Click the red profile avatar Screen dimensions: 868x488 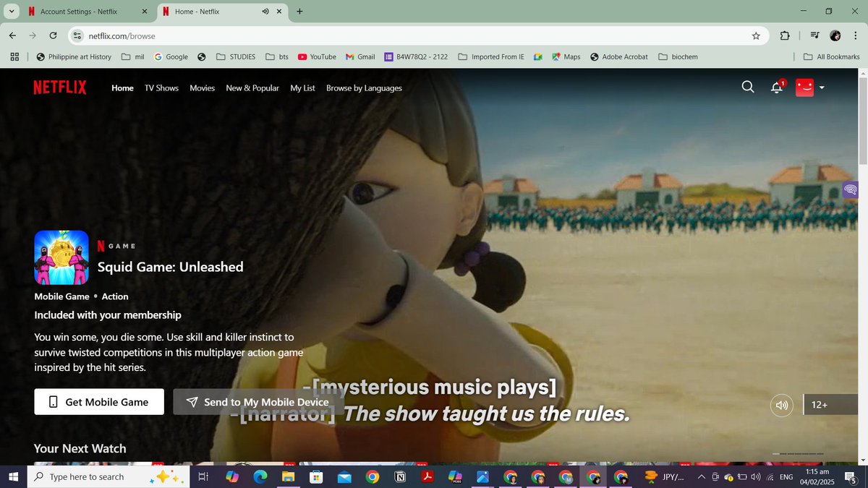(x=804, y=87)
